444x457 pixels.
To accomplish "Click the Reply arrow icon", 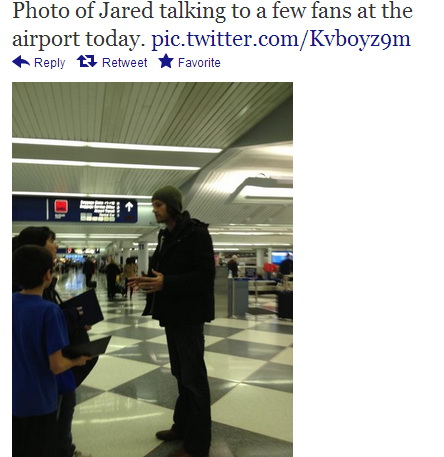I will click(x=21, y=62).
